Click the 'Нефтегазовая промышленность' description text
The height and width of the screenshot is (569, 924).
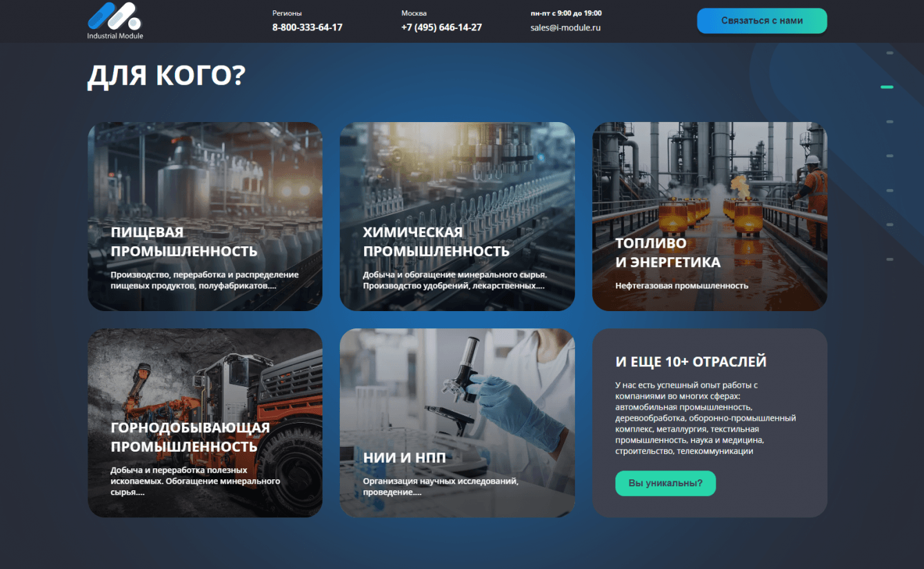pyautogui.click(x=682, y=286)
